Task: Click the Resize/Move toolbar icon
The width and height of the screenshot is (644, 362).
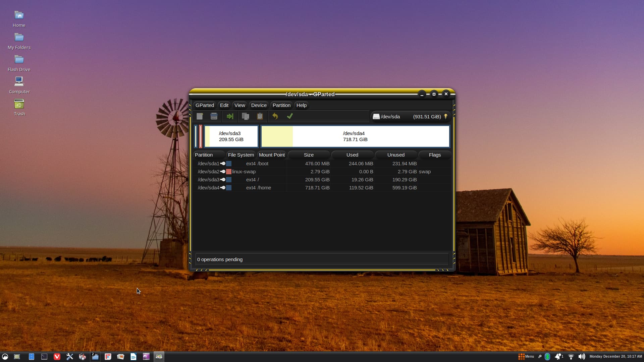Action: click(230, 116)
